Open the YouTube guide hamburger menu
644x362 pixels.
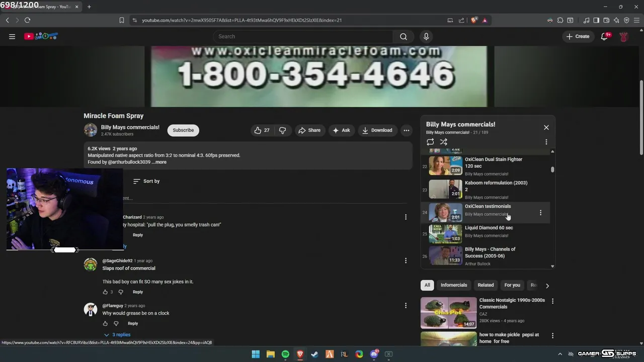click(12, 36)
